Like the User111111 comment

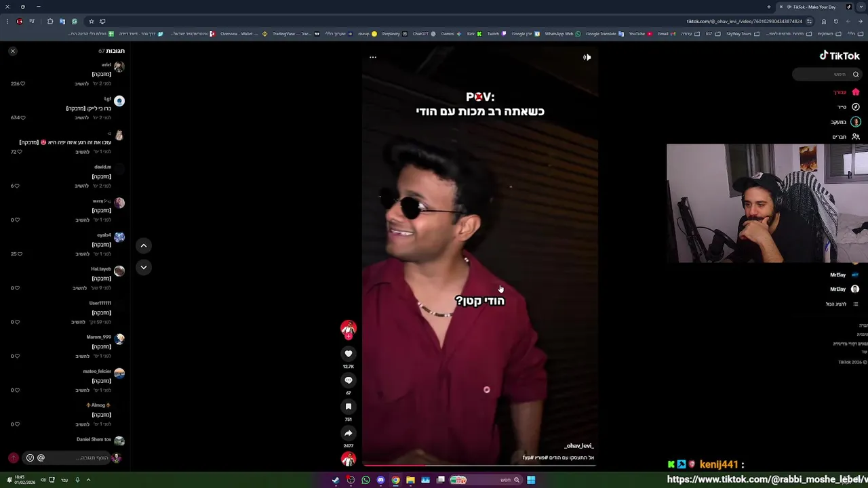tap(16, 322)
